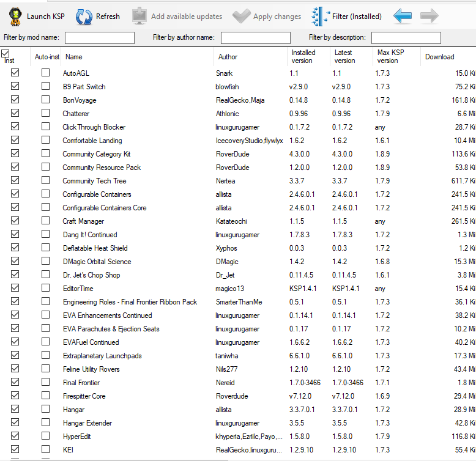Sort by the Download column header
This screenshot has height=461, width=476.
point(448,57)
